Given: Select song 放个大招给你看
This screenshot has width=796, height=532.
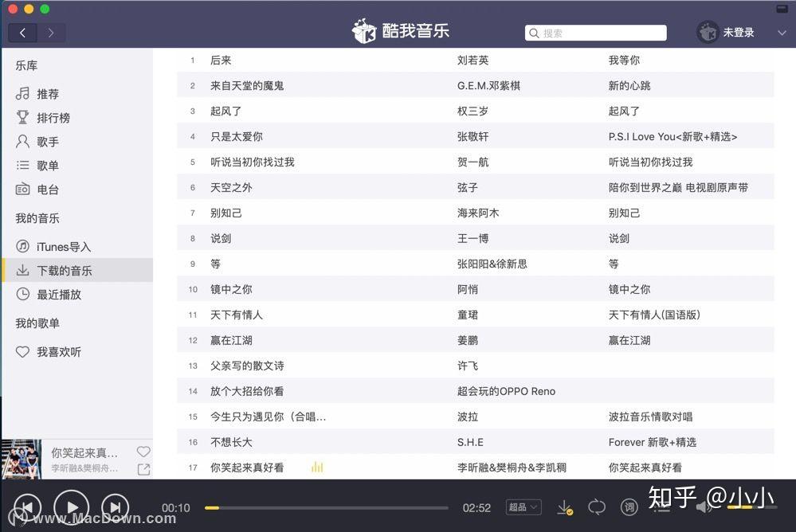Looking at the screenshot, I should pyautogui.click(x=247, y=391).
